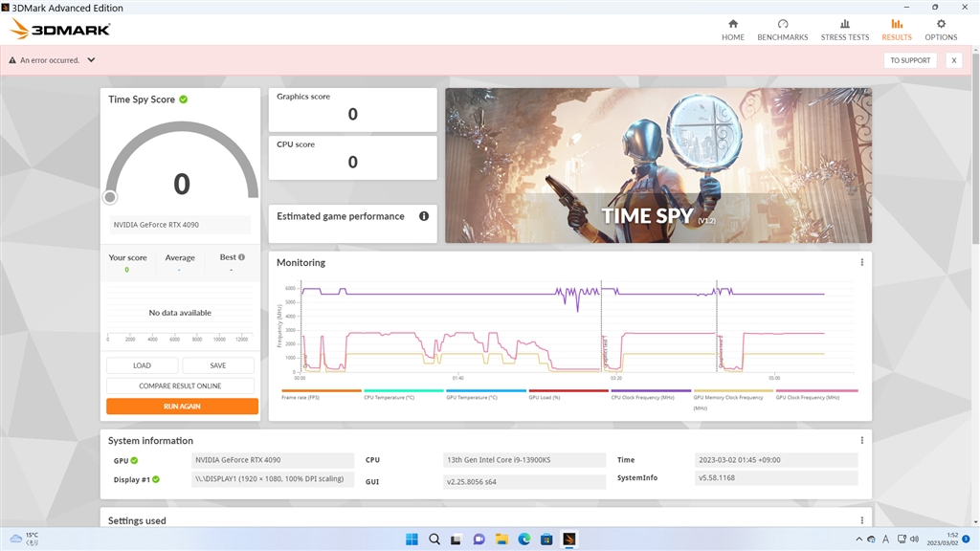This screenshot has height=551, width=980.
Task: Click the Time Spy banner image
Action: coord(658,165)
